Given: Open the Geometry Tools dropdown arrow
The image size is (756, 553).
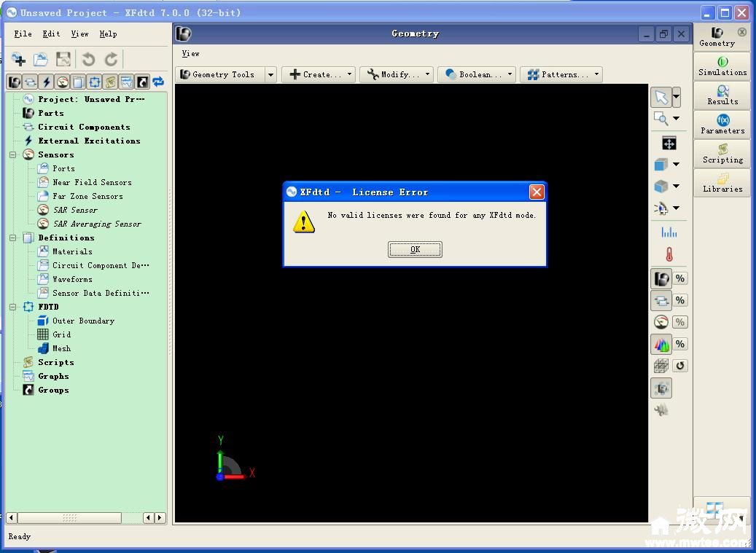Looking at the screenshot, I should [x=270, y=74].
